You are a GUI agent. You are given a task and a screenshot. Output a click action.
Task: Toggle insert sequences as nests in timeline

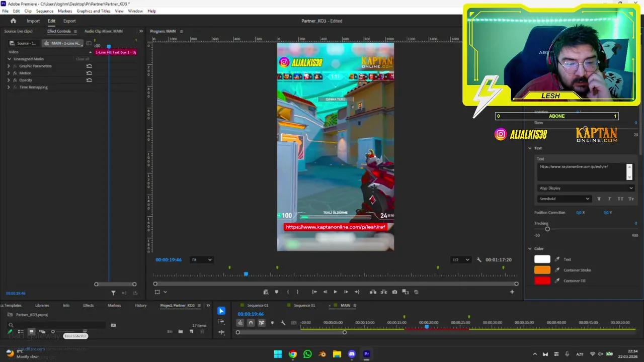point(240,323)
